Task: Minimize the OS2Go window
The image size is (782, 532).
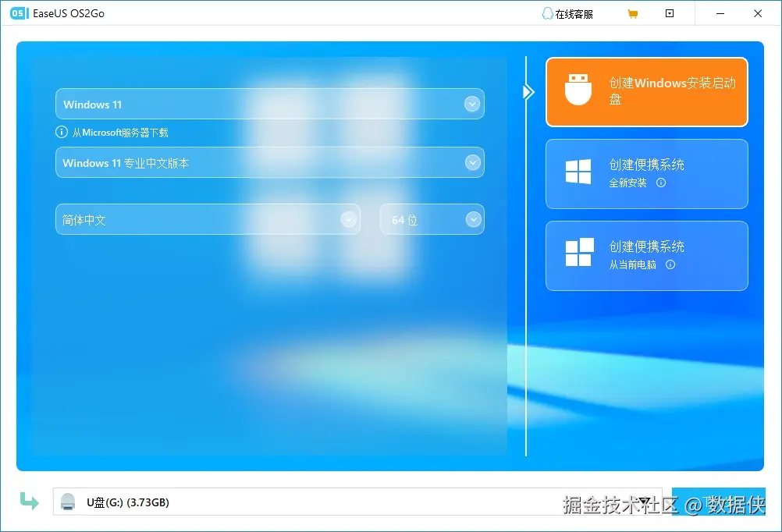Action: (x=720, y=13)
